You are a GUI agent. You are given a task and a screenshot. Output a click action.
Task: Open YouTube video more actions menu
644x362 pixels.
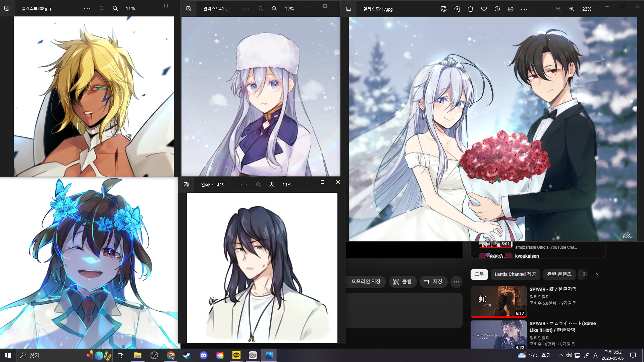coord(457,282)
